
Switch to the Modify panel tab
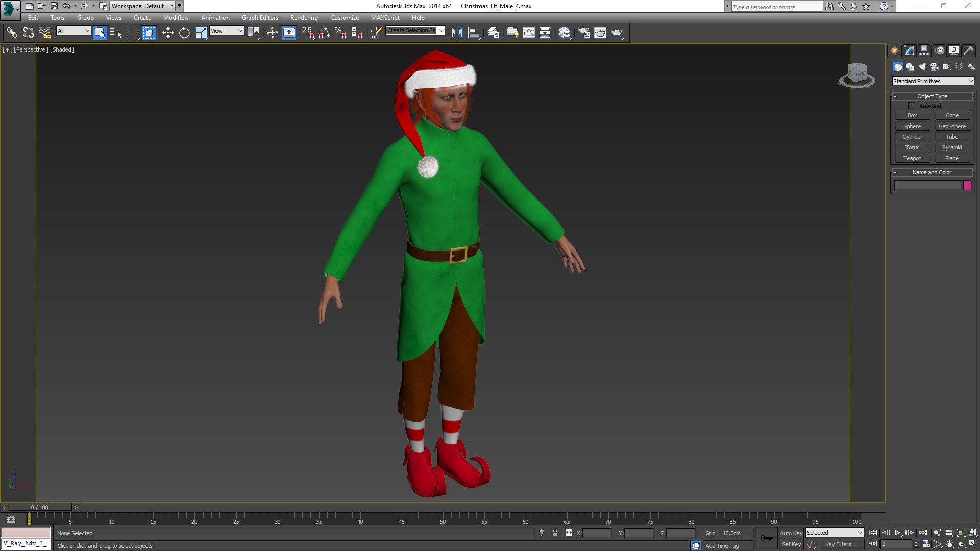pyautogui.click(x=909, y=51)
